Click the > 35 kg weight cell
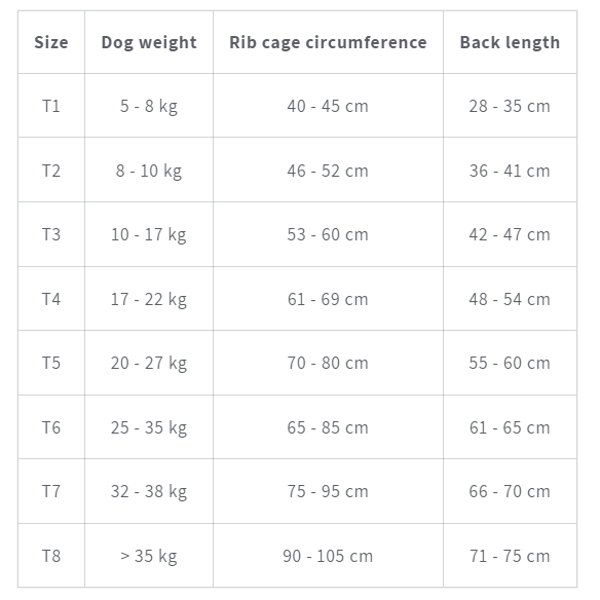Screen dimensions: 600x600 (149, 556)
